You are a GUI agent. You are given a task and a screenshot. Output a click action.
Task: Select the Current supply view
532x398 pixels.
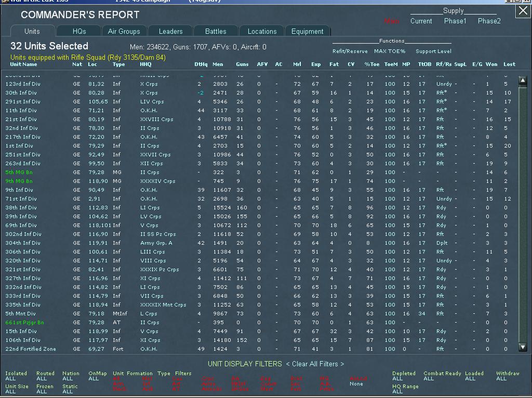[421, 21]
